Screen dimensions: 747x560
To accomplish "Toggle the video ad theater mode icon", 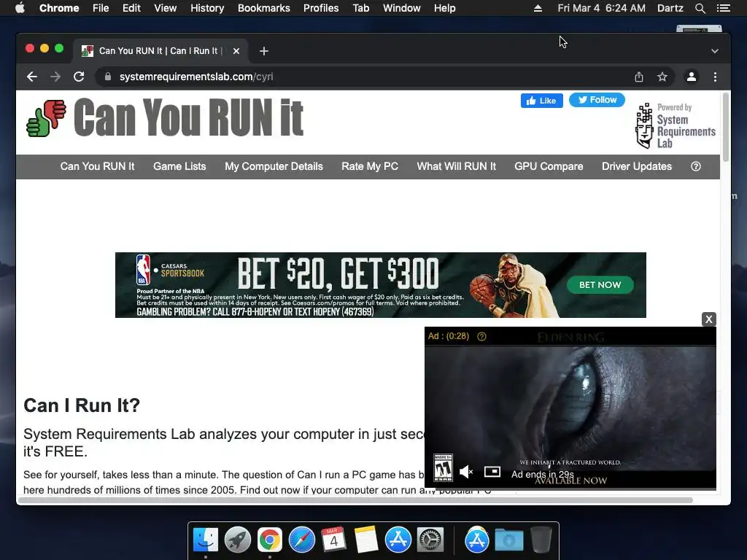I will tap(492, 472).
